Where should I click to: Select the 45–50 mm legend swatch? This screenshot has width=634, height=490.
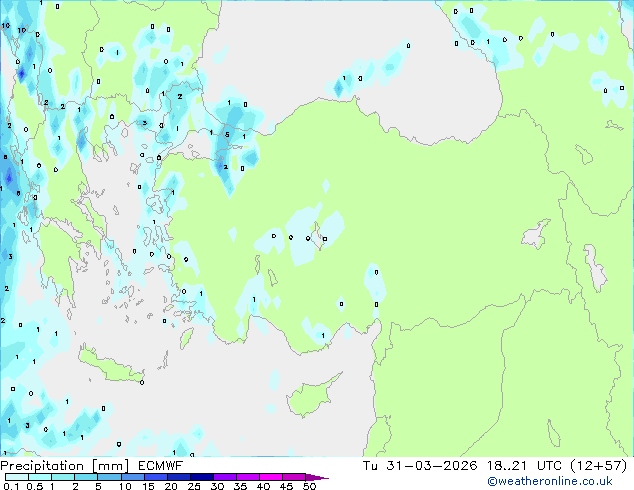click(x=294, y=477)
